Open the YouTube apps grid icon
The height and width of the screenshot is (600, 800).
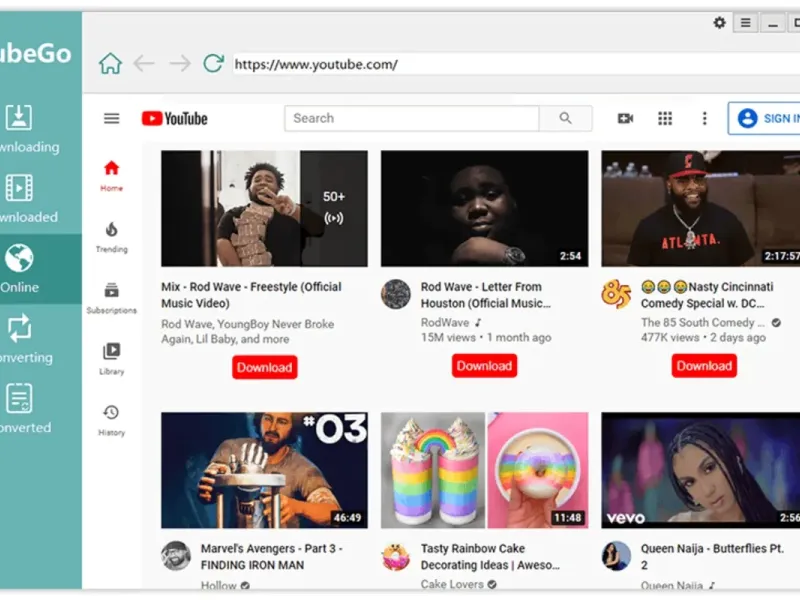(665, 118)
